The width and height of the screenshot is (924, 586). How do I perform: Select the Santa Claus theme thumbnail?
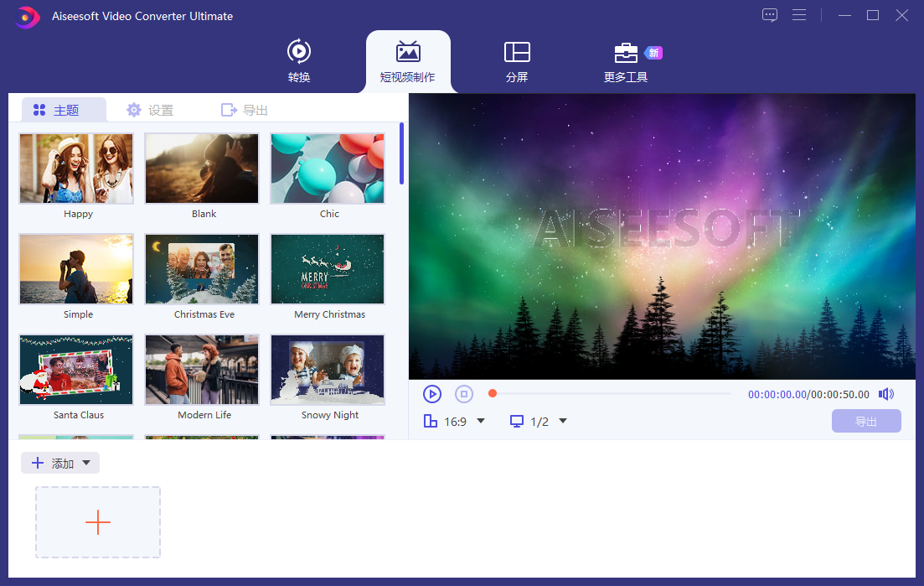pos(76,370)
